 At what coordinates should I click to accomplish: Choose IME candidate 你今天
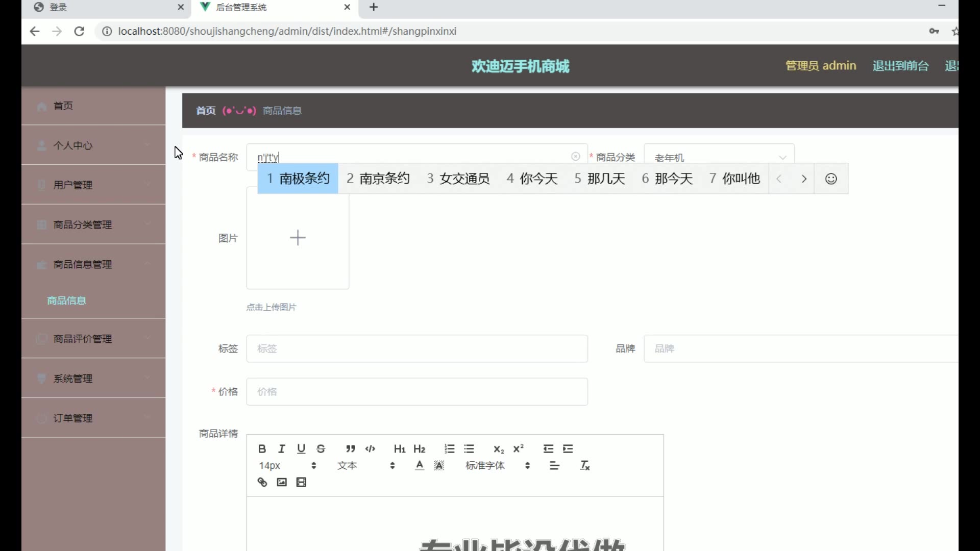point(532,179)
